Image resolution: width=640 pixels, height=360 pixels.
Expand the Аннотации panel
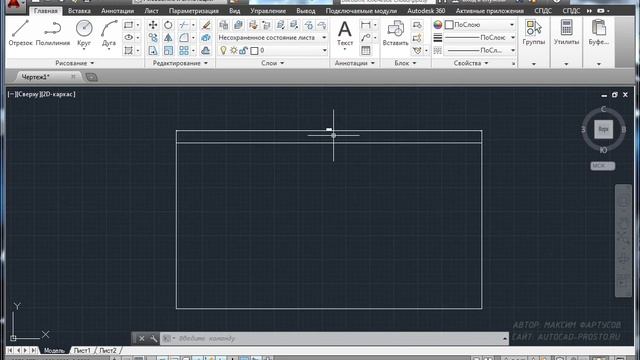[x=355, y=63]
